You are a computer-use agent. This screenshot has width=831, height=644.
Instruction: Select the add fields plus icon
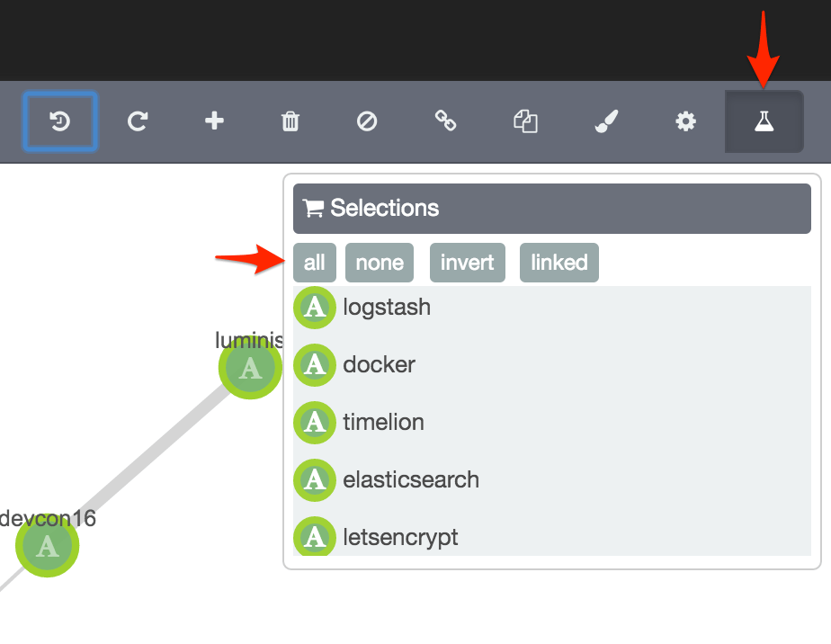tap(214, 121)
